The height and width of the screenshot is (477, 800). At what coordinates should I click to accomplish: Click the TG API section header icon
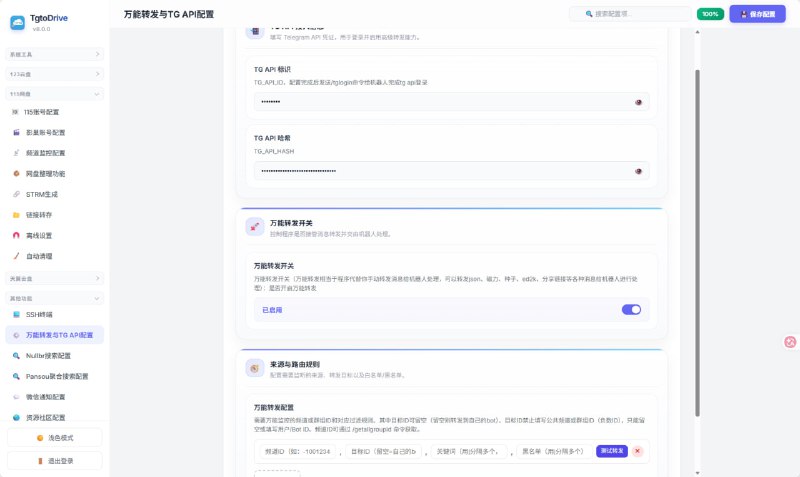coord(255,32)
